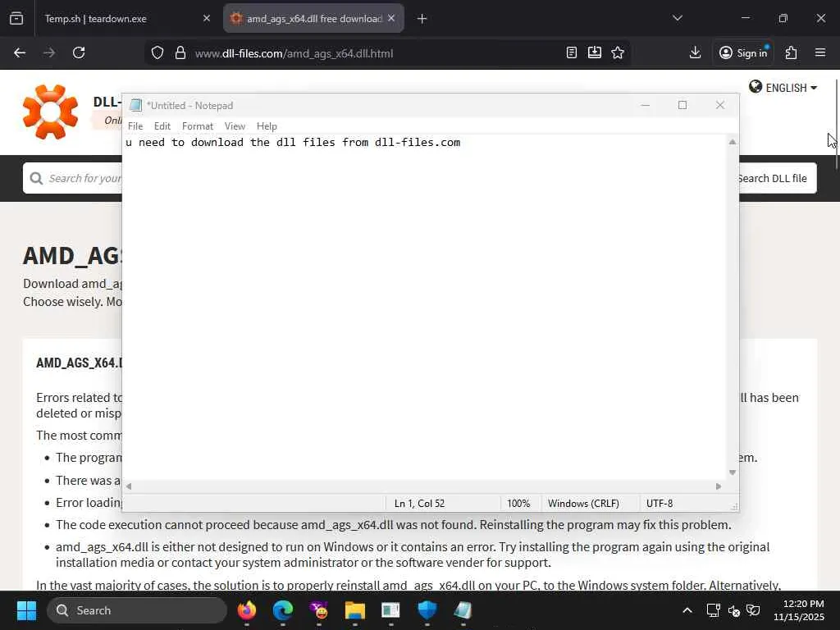
Task: Open Yahoo Messenger taskbar icon
Action: tap(319, 610)
